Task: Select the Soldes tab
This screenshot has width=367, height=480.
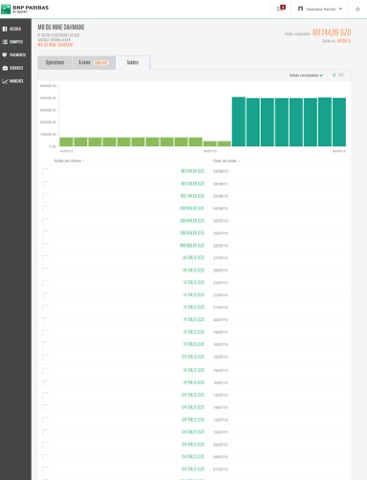Action: click(133, 62)
